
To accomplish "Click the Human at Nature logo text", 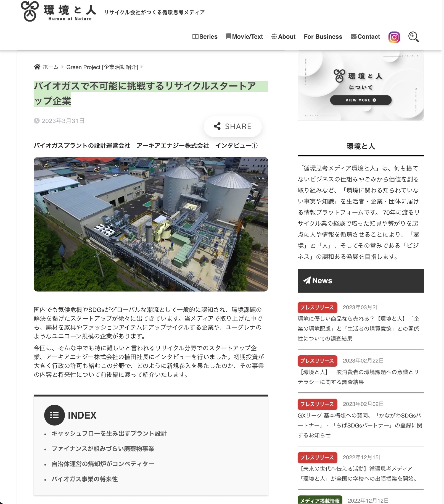I will click(x=70, y=19).
